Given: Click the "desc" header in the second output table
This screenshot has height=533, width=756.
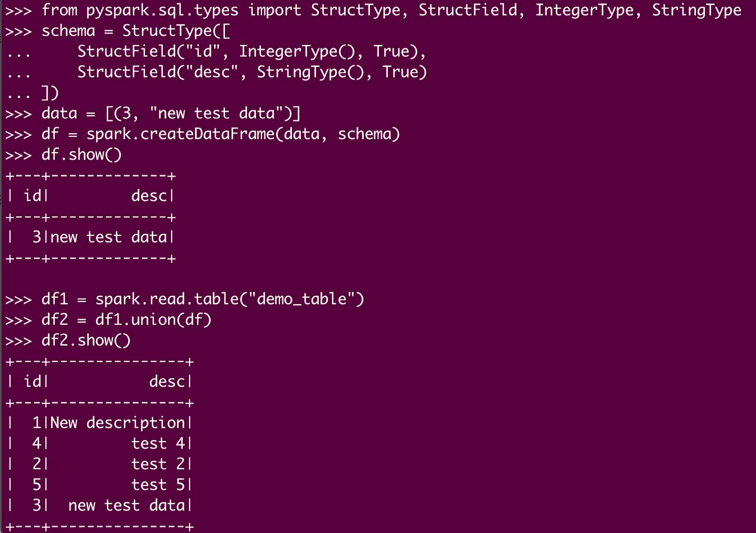Looking at the screenshot, I should [x=167, y=381].
